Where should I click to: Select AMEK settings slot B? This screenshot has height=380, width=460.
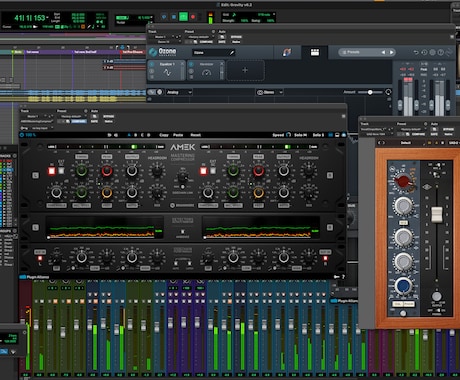click(x=135, y=135)
